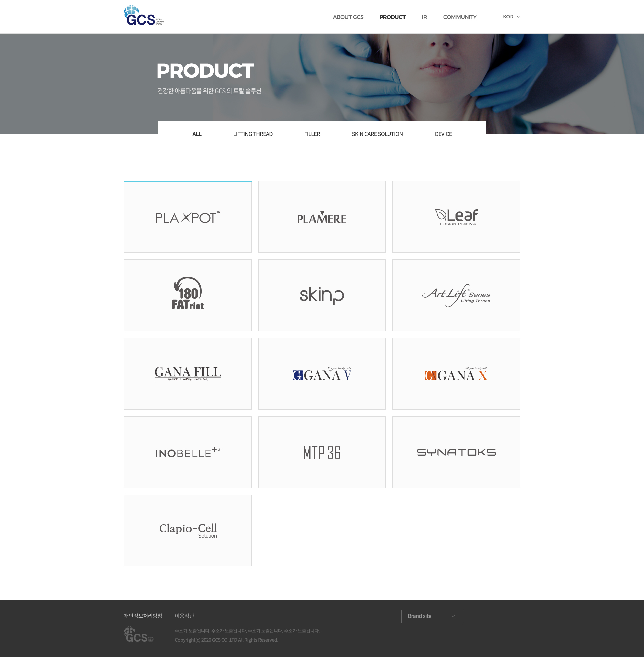Screen dimensions: 644x657
Task: Click the footer address line text
Action: [x=247, y=631]
